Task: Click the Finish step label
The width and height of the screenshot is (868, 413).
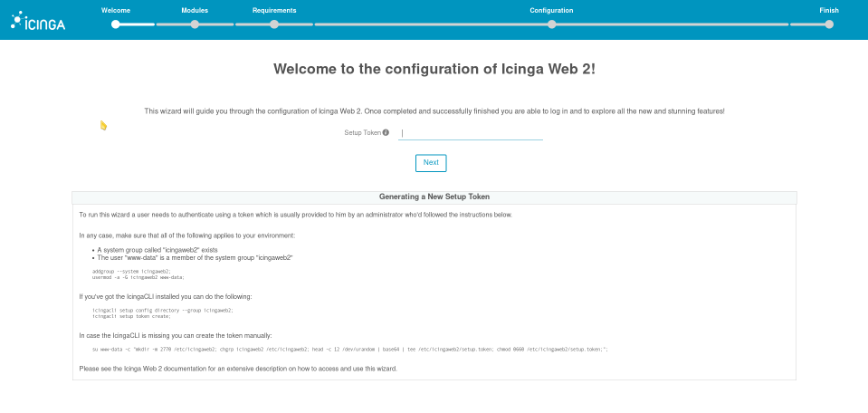Action: [x=829, y=11]
